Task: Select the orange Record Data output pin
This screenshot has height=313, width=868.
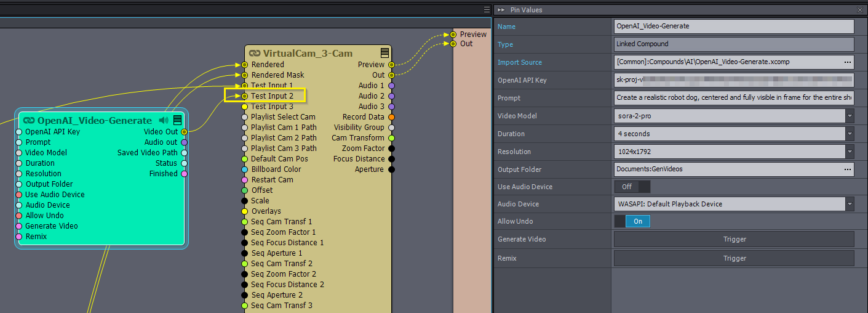Action: pyautogui.click(x=391, y=117)
